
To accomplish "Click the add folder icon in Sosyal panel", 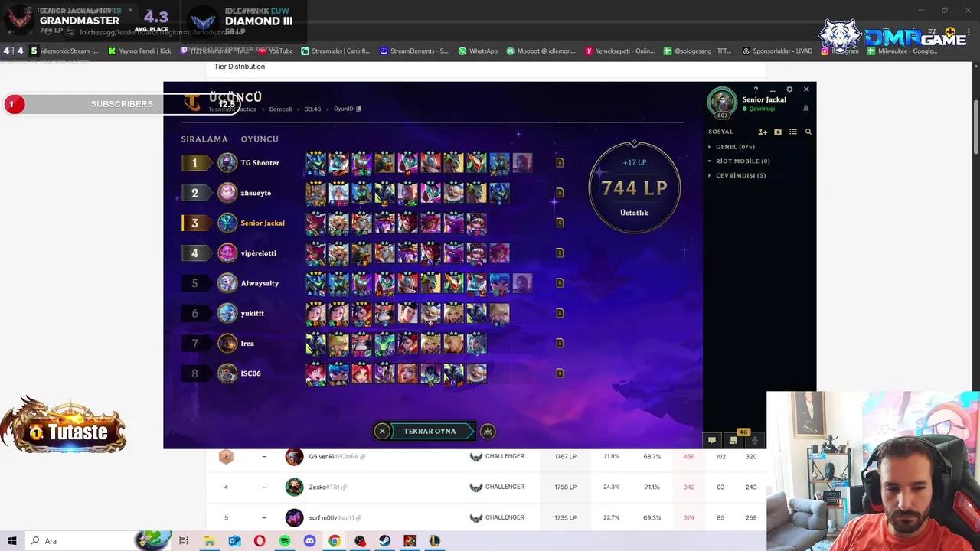I will (x=778, y=132).
